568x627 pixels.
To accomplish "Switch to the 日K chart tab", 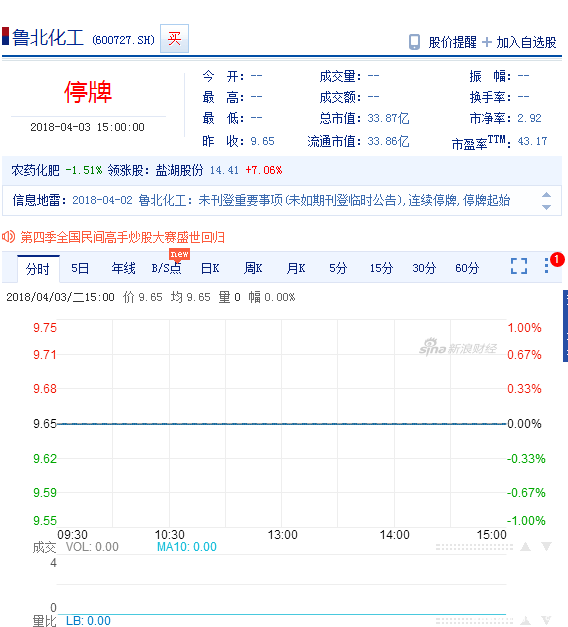I will point(210,268).
